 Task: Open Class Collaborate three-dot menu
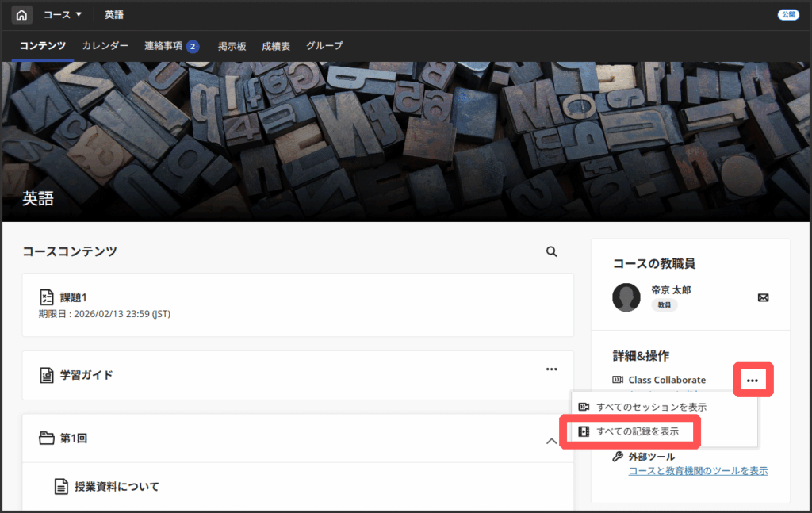pos(753,381)
